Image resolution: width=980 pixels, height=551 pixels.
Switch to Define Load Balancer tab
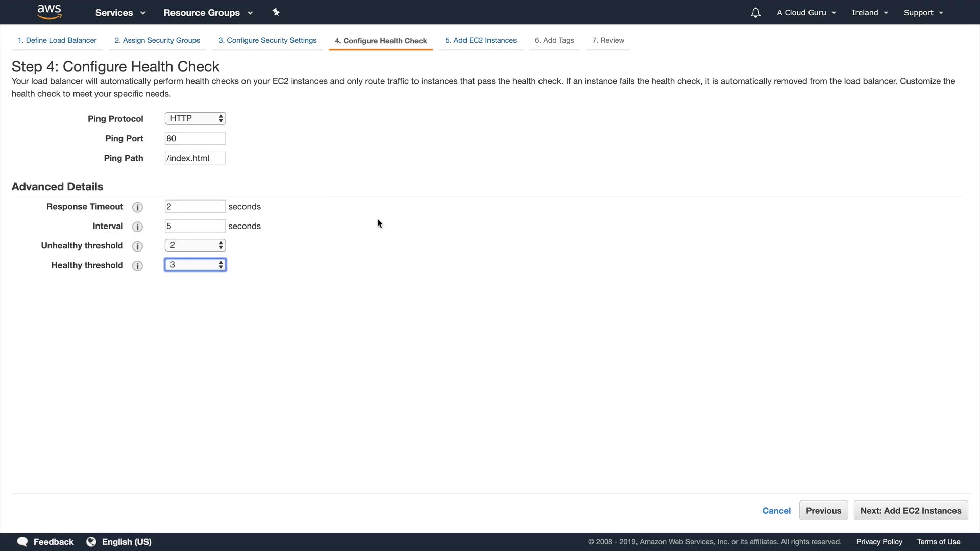click(x=57, y=40)
